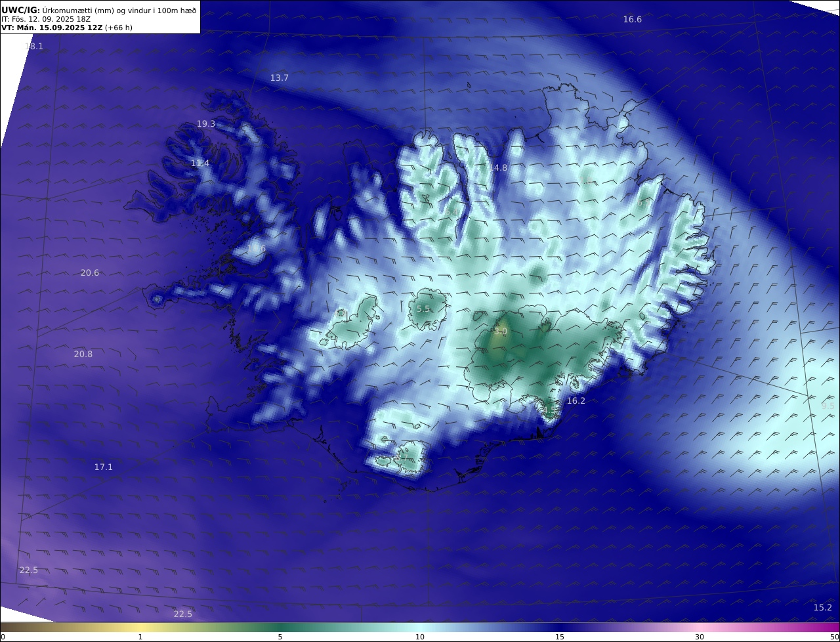Select the 16.2 value label
Image resolution: width=840 pixels, height=642 pixels.
pos(576,400)
